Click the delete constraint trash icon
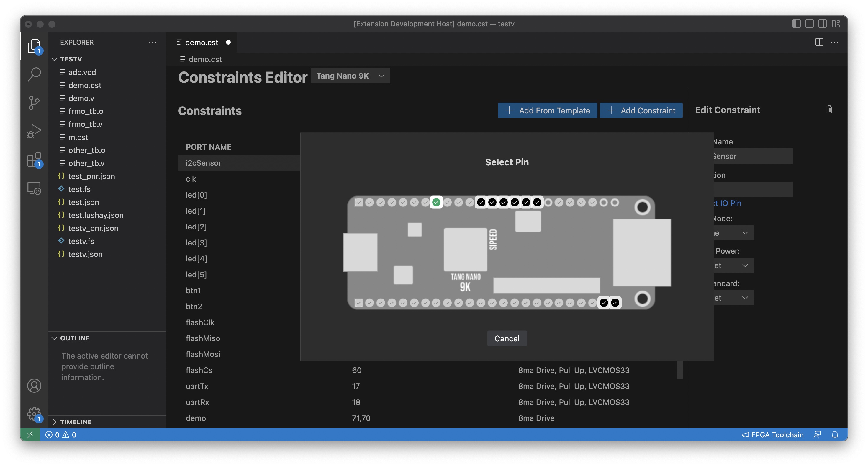 [x=829, y=110]
